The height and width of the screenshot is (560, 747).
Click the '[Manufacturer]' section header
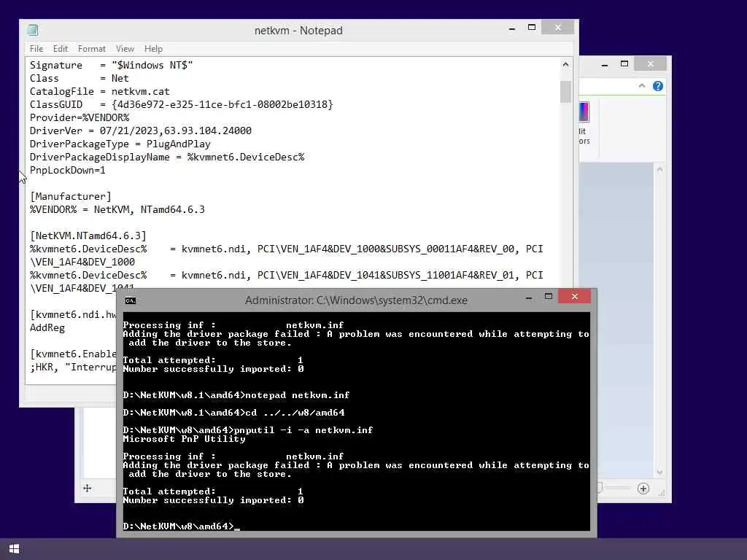[71, 196]
